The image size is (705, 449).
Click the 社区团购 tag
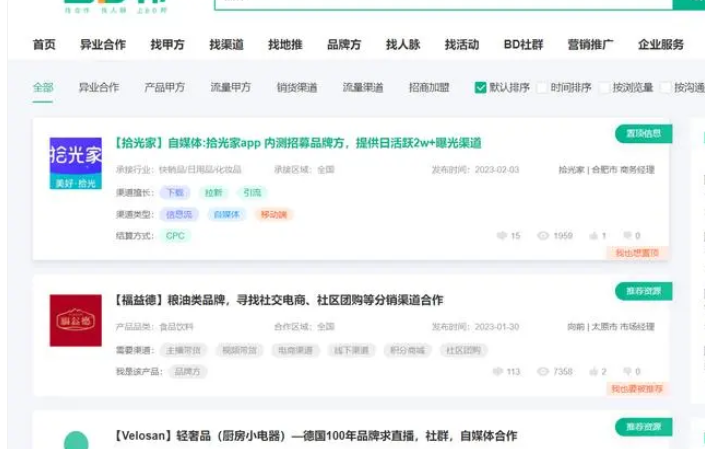[464, 350]
